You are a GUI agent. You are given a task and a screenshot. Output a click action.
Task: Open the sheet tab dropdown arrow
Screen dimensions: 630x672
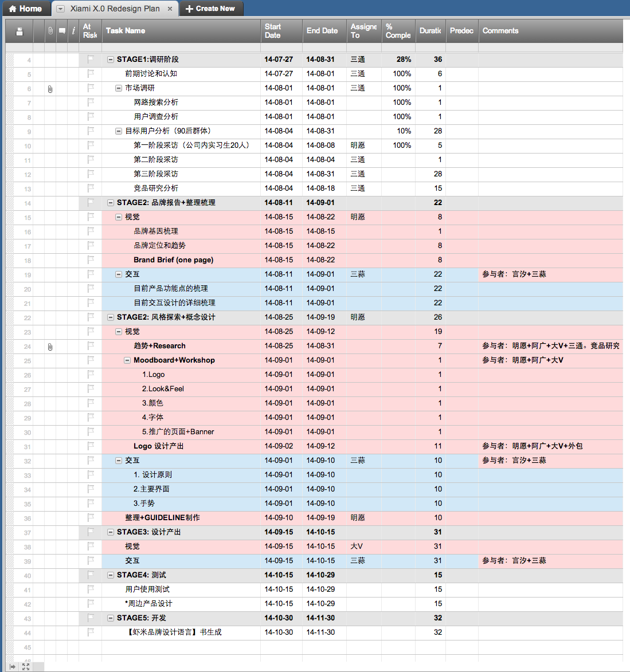click(x=61, y=9)
